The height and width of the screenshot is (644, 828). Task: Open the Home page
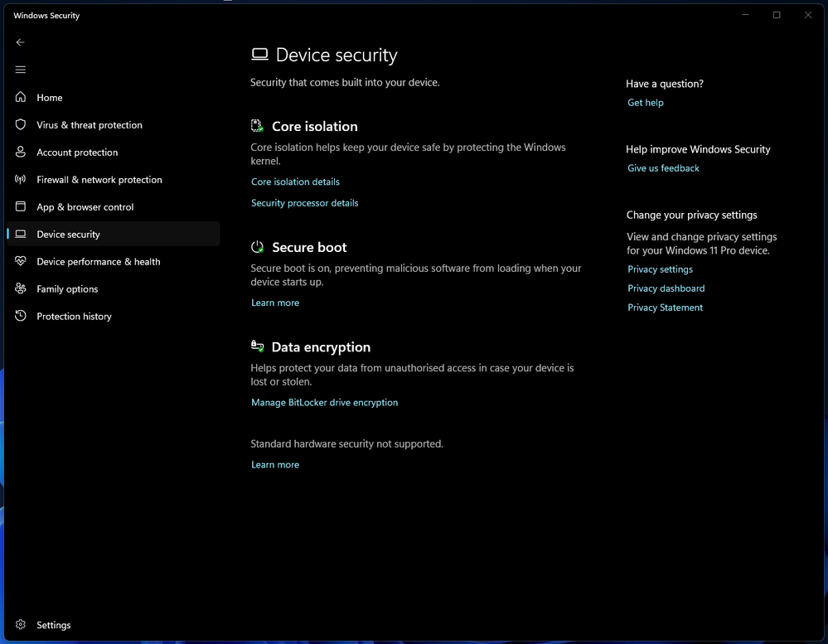[114, 97]
